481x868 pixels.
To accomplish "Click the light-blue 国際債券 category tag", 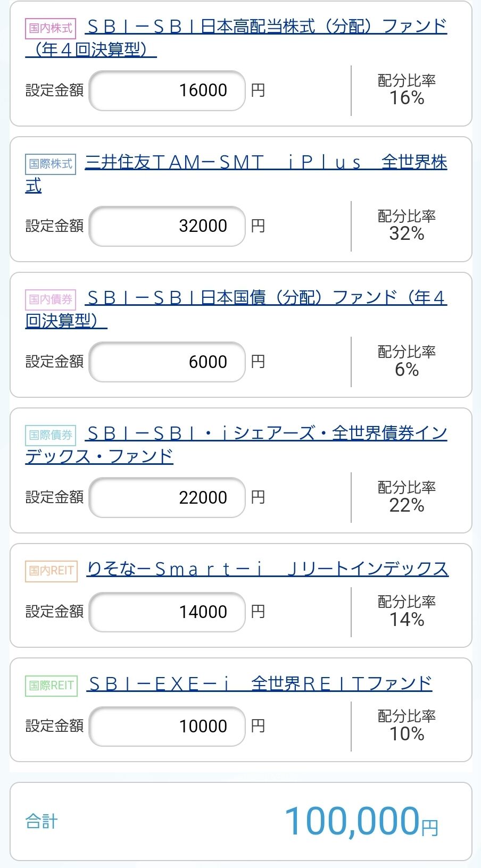I will click(51, 435).
